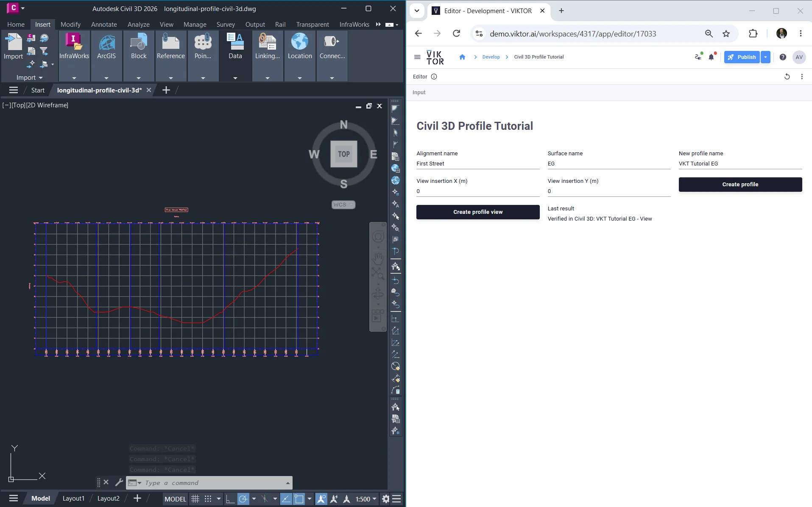Click the Alignment name input field
Viewport: 812px width, 507px height.
478,164
